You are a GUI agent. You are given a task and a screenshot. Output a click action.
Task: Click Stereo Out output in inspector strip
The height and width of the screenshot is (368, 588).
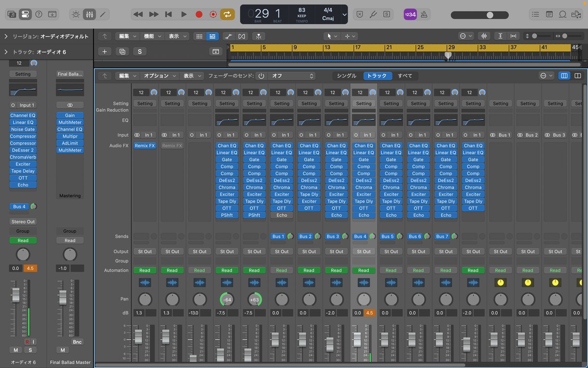click(x=23, y=222)
